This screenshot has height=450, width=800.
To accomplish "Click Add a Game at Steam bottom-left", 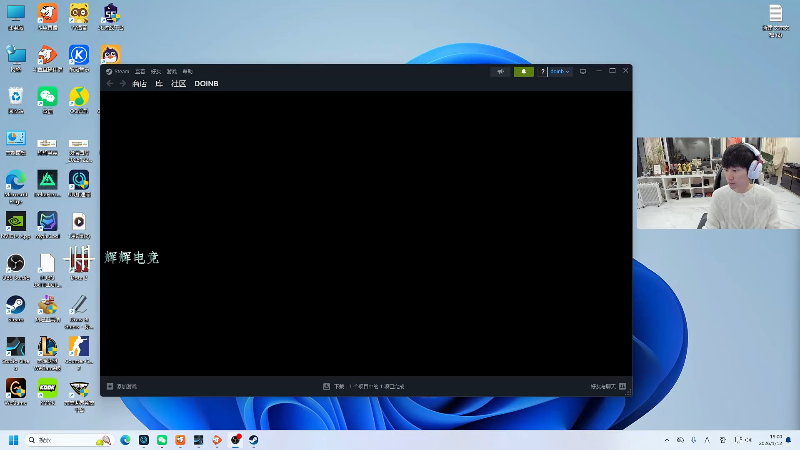I will pyautogui.click(x=122, y=386).
